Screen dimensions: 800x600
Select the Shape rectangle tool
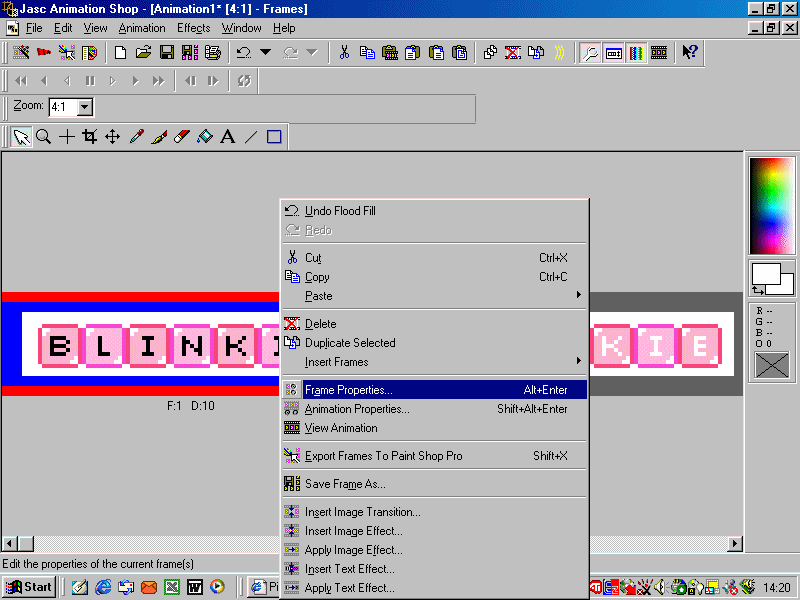274,137
